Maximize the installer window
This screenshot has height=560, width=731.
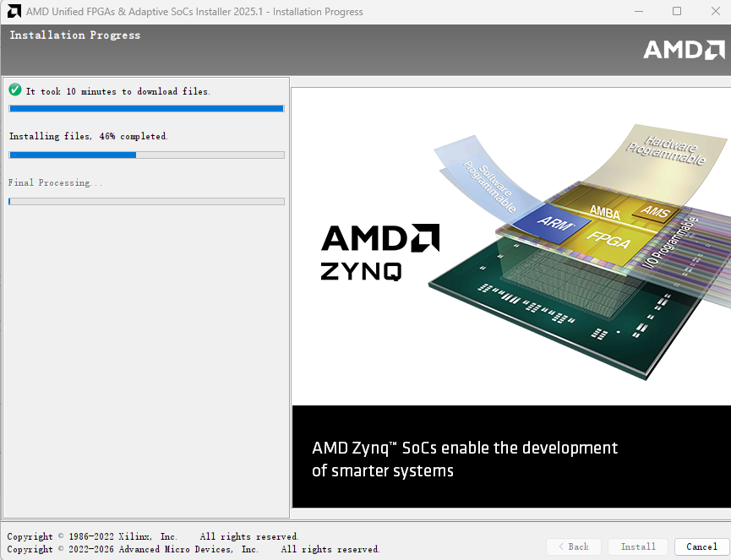[676, 12]
